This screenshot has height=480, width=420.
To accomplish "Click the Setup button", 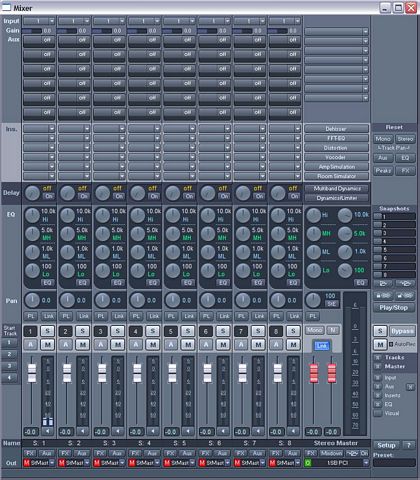I will click(386, 445).
